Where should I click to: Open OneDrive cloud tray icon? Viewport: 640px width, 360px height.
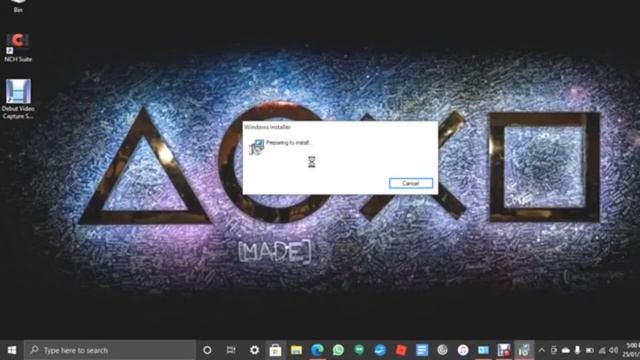pyautogui.click(x=566, y=350)
